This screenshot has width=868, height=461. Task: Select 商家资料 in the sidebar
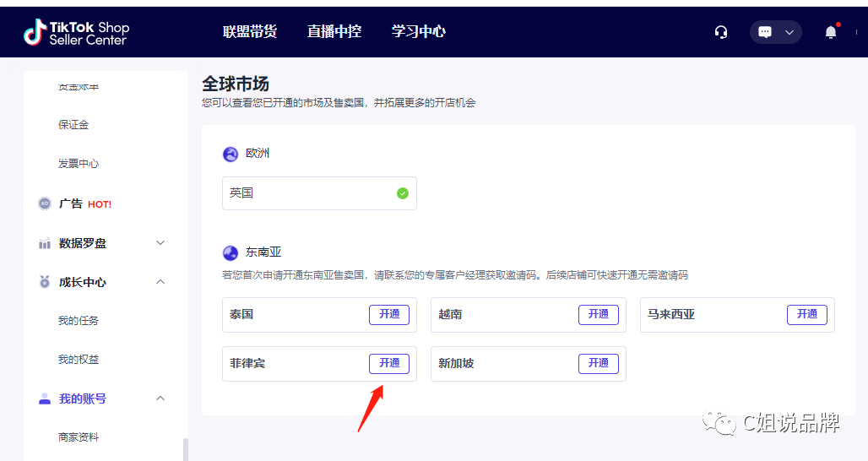click(79, 437)
